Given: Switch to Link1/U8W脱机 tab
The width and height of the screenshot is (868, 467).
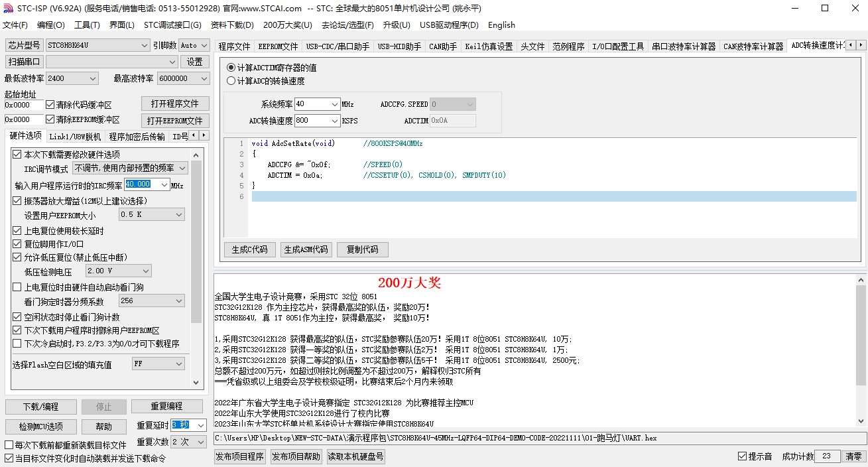Looking at the screenshot, I should [75, 137].
